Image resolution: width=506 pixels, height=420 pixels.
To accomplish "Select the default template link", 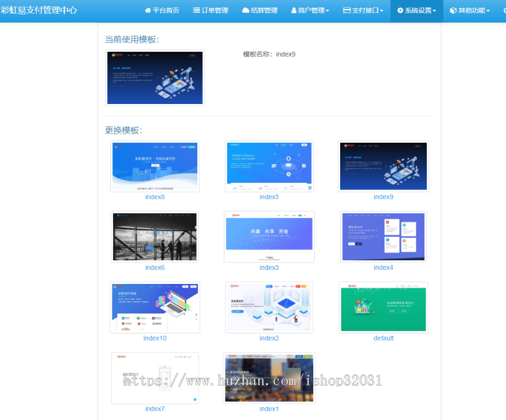I will [x=383, y=338].
